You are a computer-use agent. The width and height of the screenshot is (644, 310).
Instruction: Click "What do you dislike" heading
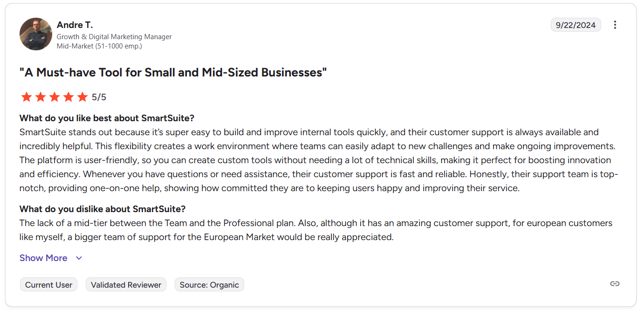click(103, 209)
